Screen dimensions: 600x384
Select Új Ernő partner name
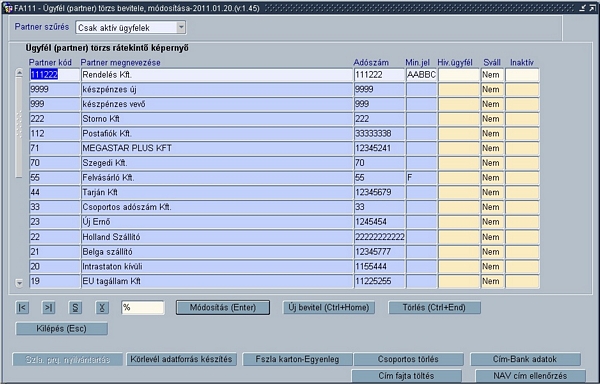(x=217, y=222)
